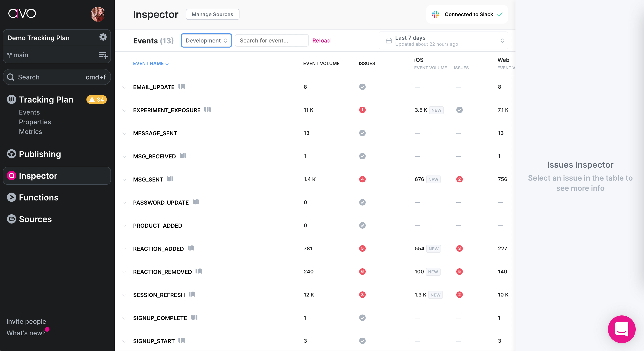Open the Inspector section in the sidebar

pos(37,176)
